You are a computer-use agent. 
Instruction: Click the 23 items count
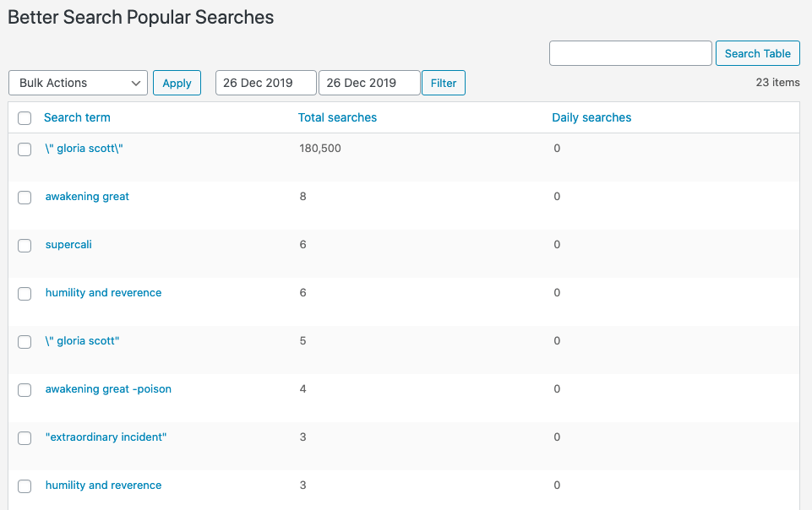(x=777, y=82)
